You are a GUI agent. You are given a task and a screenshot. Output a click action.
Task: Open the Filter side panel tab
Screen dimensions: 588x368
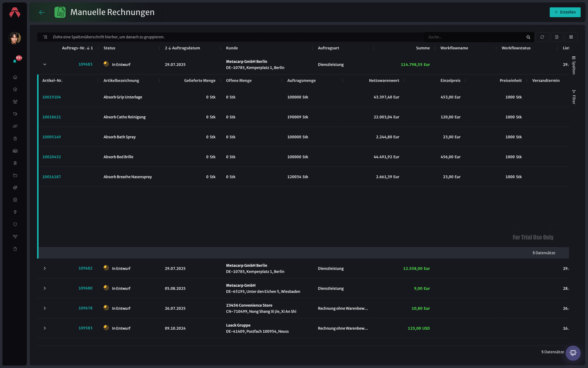[574, 97]
